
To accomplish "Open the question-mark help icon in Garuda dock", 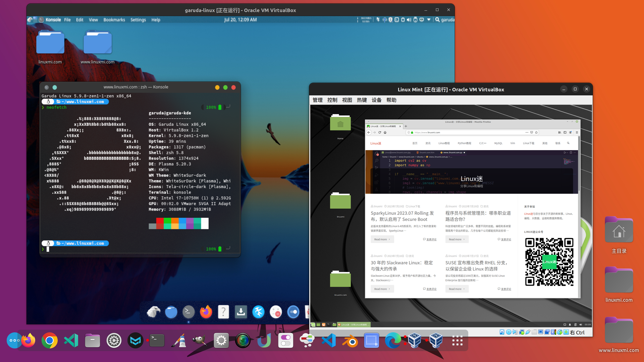I will [223, 312].
